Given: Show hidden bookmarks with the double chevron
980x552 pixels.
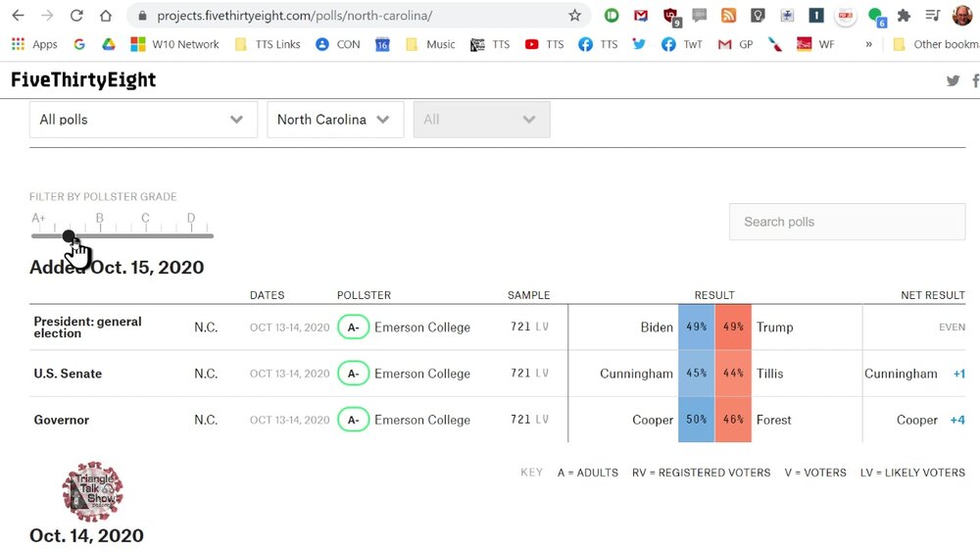Looking at the screenshot, I should 868,44.
